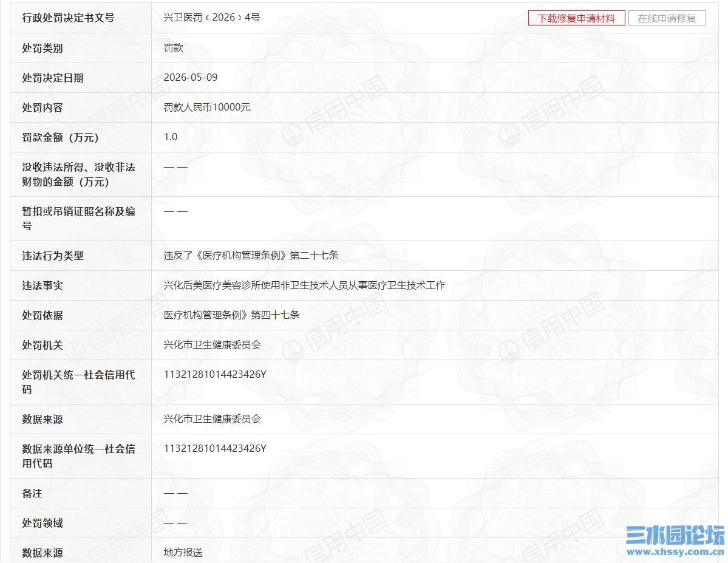728x563 pixels.
Task: Select 违反了《医疗机构管理条例》第二十七条 text
Action: [x=251, y=255]
